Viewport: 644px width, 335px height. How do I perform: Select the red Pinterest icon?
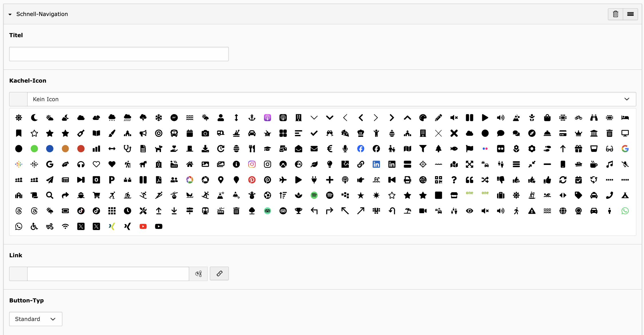point(252,180)
